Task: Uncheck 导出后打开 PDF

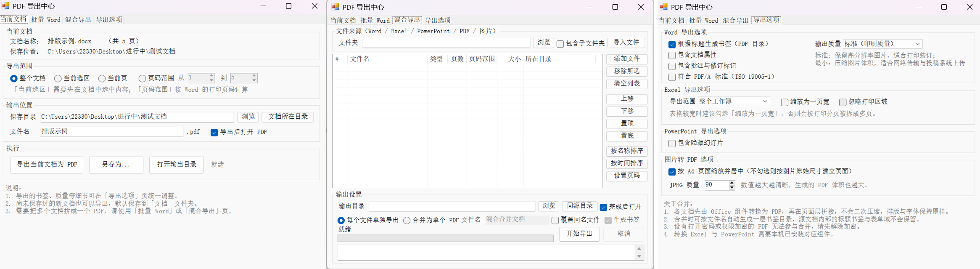Action: click(214, 133)
